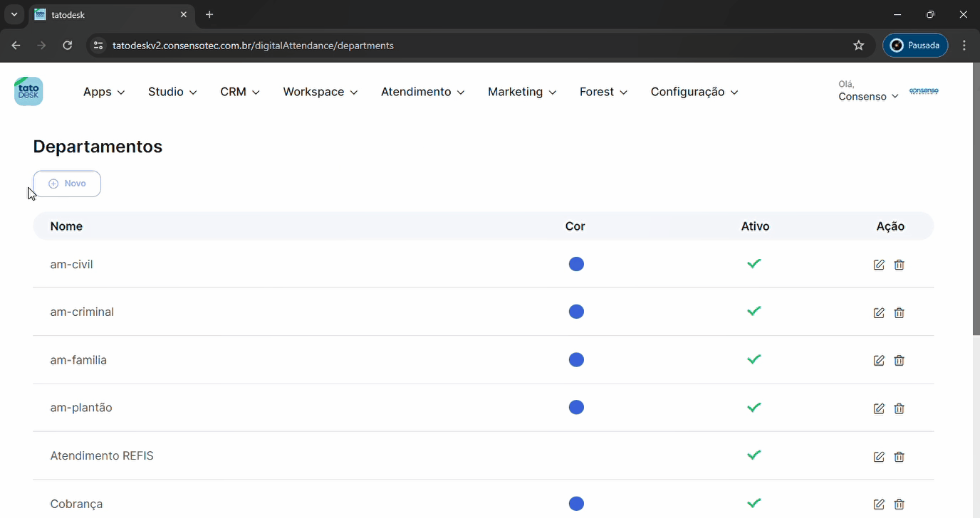The height and width of the screenshot is (518, 980).
Task: Toggle active checkmark for am-civil
Action: click(x=754, y=264)
